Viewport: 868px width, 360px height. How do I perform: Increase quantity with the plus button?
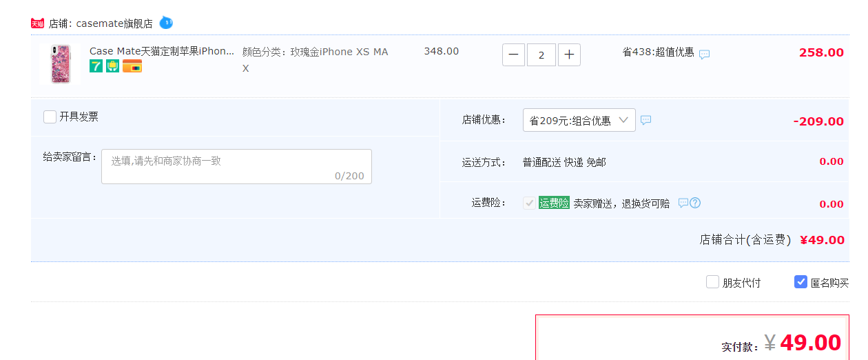pyautogui.click(x=569, y=55)
